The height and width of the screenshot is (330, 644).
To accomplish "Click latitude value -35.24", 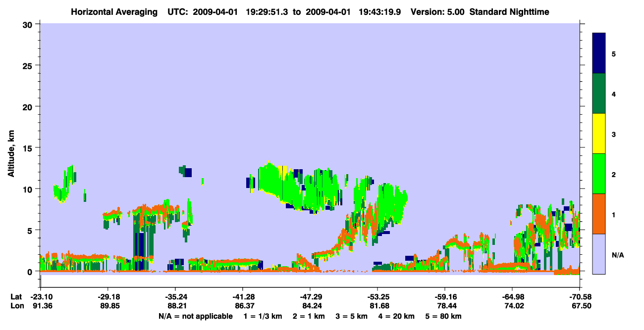I will pyautogui.click(x=175, y=297).
